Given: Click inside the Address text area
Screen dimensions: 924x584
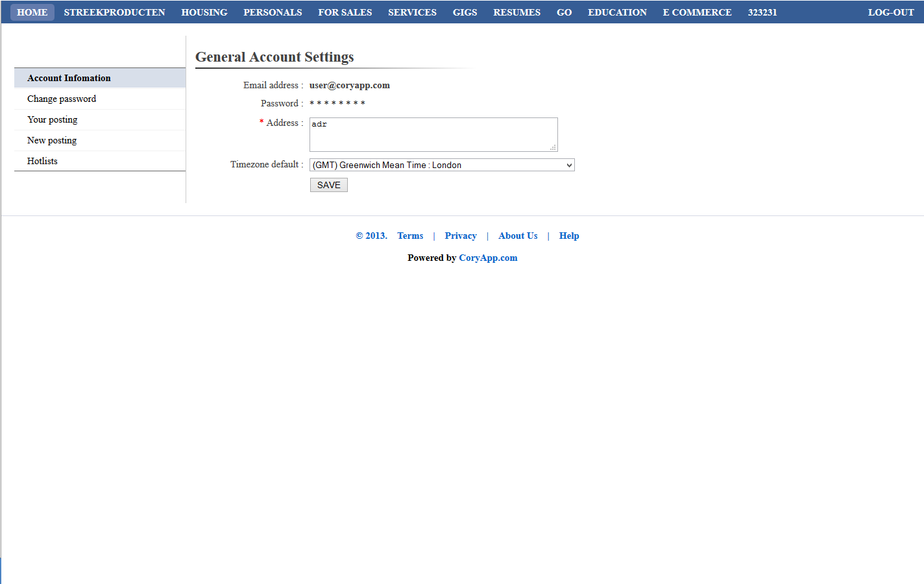Looking at the screenshot, I should [433, 134].
